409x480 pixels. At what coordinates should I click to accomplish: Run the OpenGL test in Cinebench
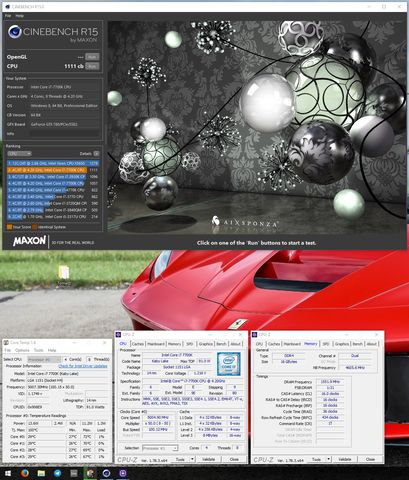coord(92,57)
